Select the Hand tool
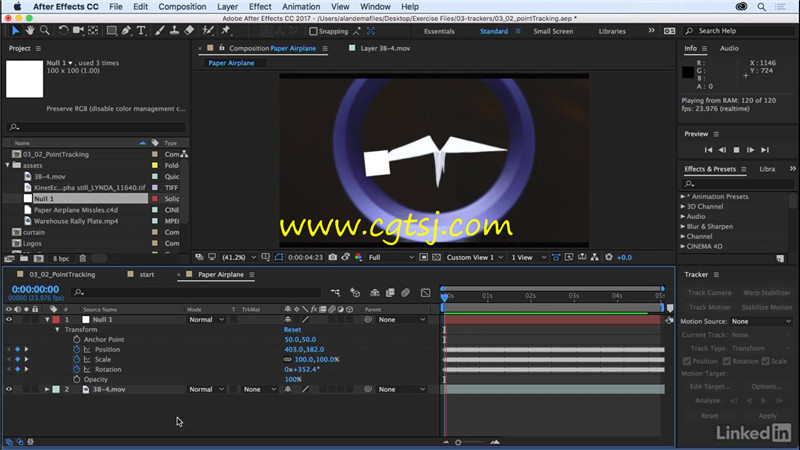 click(30, 31)
